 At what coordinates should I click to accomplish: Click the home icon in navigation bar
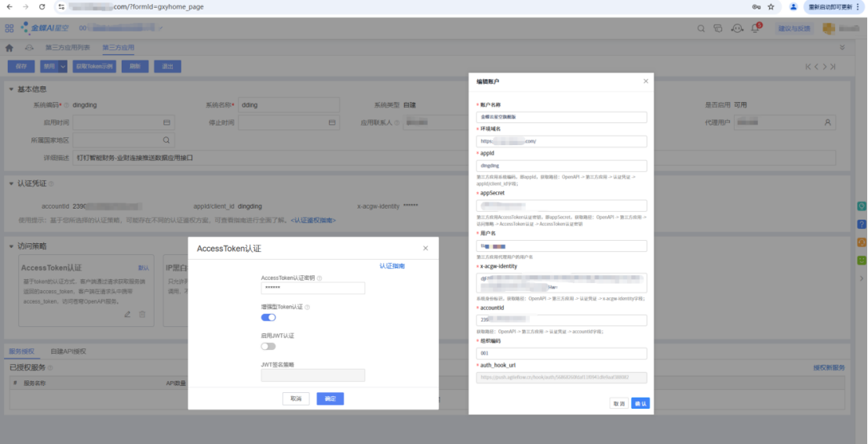(x=9, y=48)
